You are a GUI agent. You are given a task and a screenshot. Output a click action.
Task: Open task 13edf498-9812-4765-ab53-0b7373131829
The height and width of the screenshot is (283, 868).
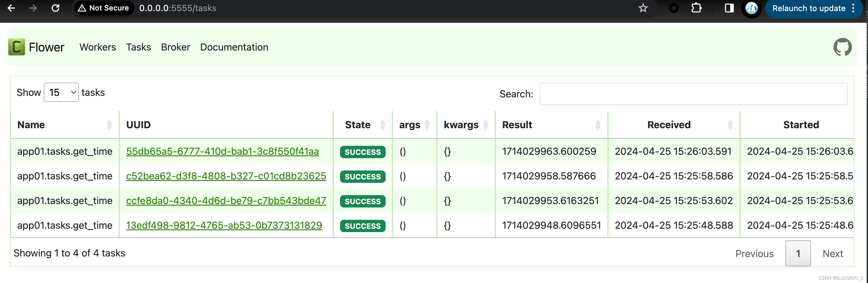(224, 225)
